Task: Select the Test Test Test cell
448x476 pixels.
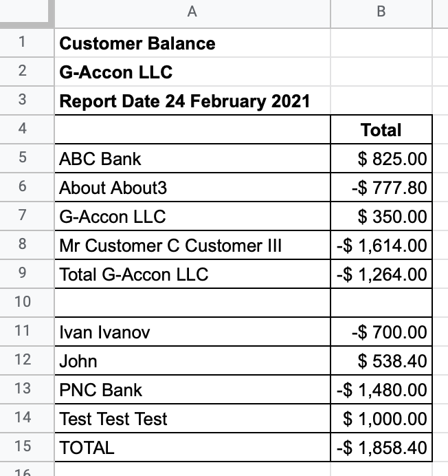Action: coord(192,418)
